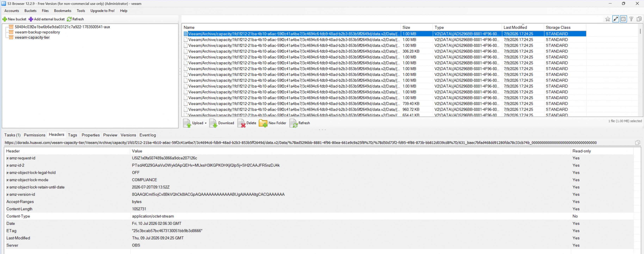The width and height of the screenshot is (644, 254).
Task: Copy the path with top-right copy icon
Action: [x=639, y=19]
